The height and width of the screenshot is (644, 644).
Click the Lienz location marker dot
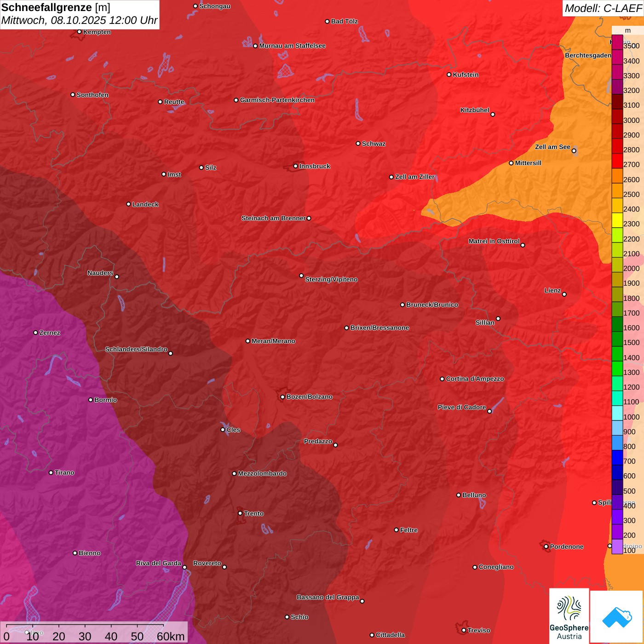pos(564,294)
